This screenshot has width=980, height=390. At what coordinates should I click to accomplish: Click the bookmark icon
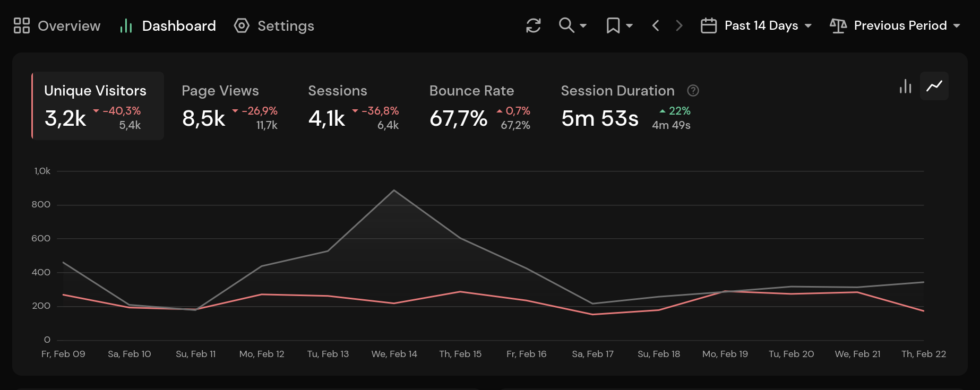(613, 25)
